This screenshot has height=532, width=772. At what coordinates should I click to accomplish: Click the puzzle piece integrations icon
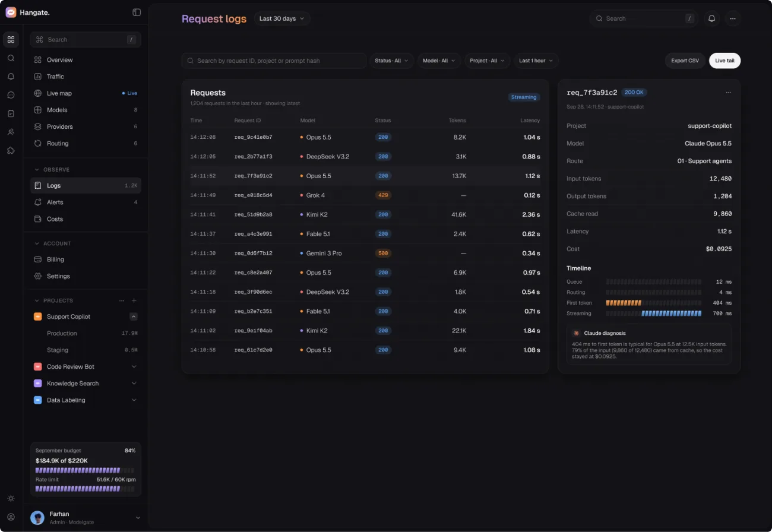(x=11, y=150)
